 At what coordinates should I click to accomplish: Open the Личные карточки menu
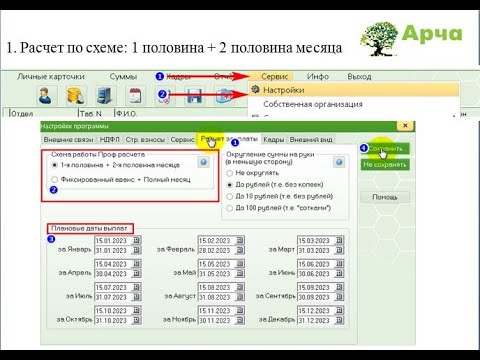click(51, 76)
